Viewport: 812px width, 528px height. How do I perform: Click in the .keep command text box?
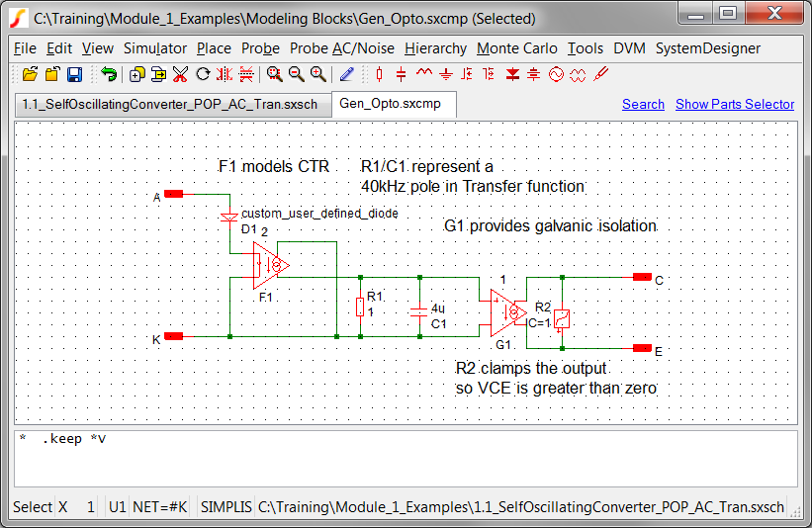(x=406, y=458)
